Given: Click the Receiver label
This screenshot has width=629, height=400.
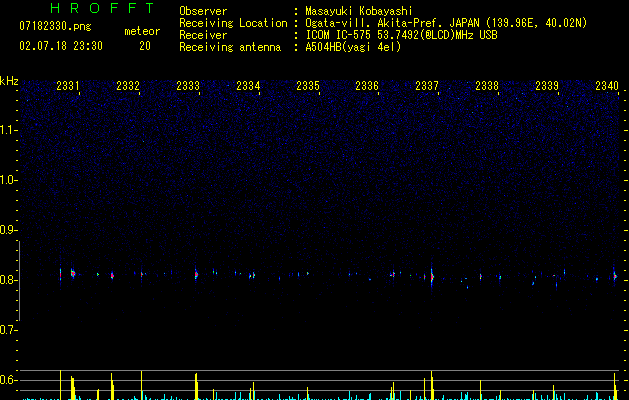Looking at the screenshot, I should pos(203,35).
